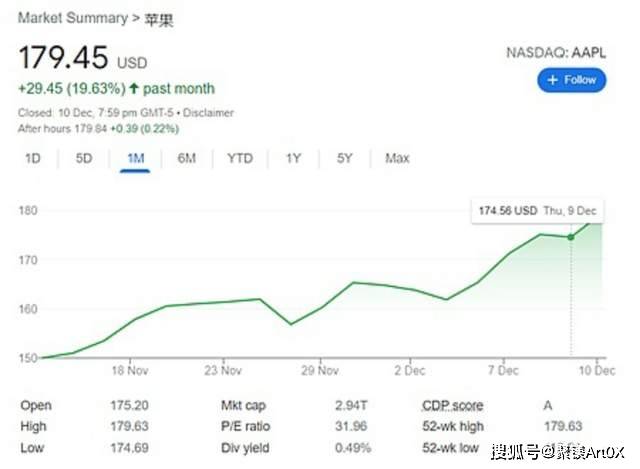Click the 7 Dec axis label

click(503, 371)
